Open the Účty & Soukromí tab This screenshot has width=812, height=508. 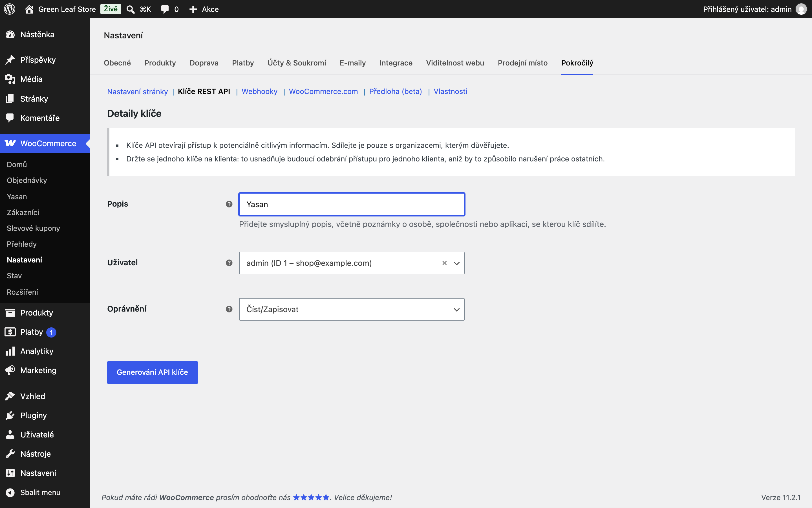click(x=297, y=63)
